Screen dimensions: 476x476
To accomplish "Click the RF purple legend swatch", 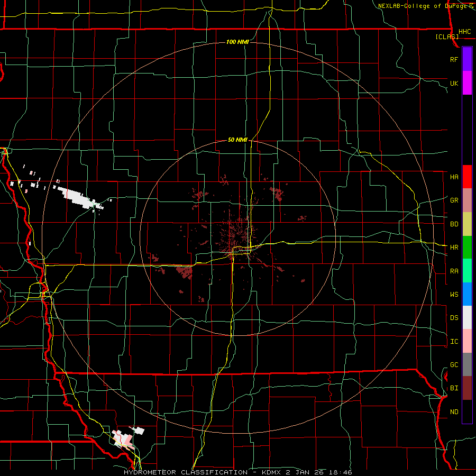I will pyautogui.click(x=467, y=59).
